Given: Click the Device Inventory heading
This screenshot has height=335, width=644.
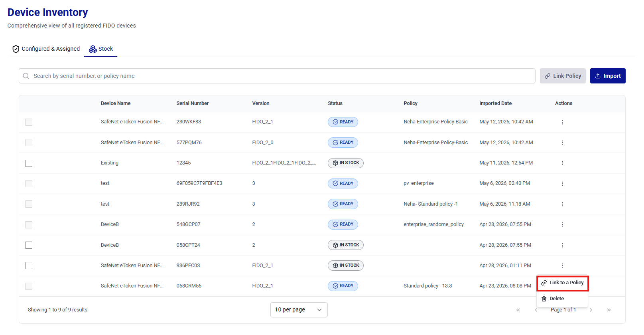Looking at the screenshot, I should pyautogui.click(x=47, y=12).
